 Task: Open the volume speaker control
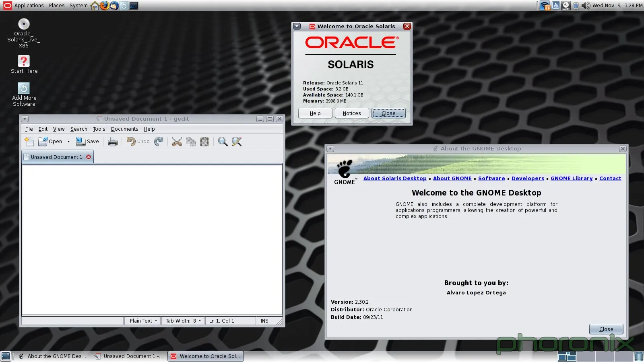pyautogui.click(x=586, y=6)
